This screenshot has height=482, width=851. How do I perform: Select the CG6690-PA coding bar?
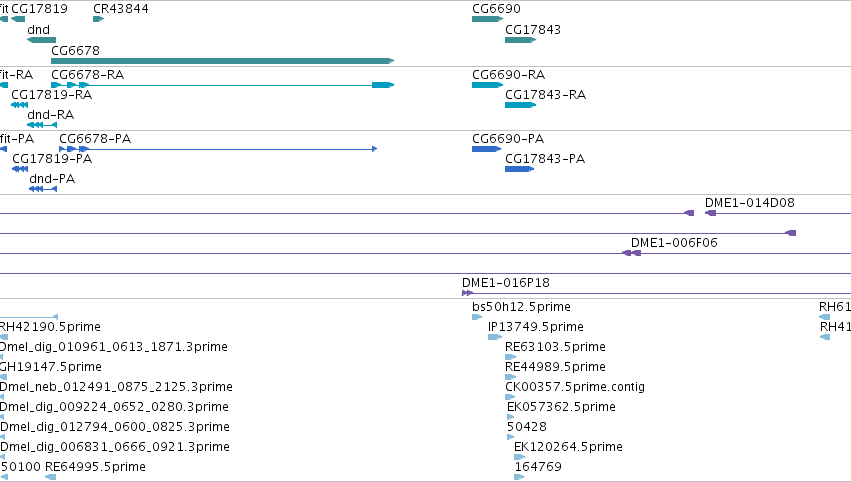click(x=486, y=149)
